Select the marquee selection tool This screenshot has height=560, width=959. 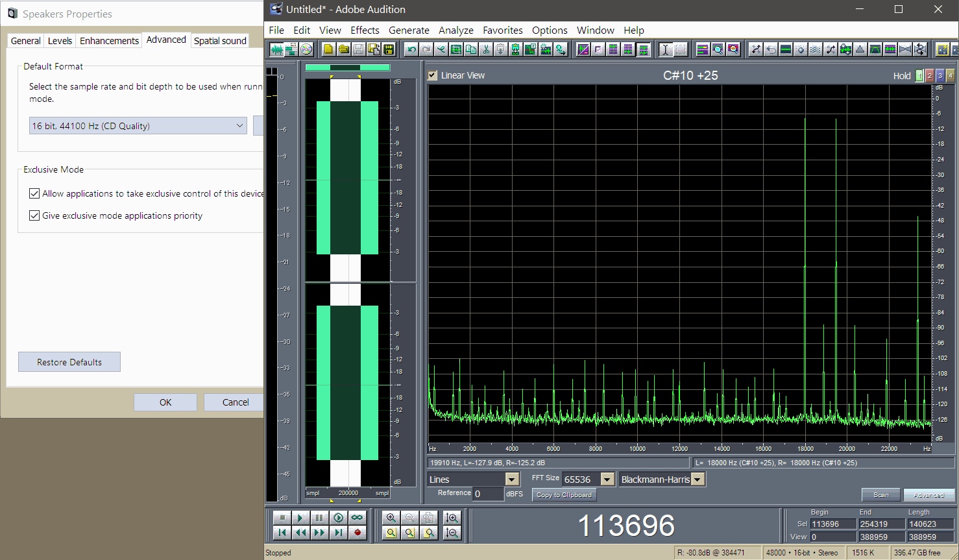[x=680, y=49]
